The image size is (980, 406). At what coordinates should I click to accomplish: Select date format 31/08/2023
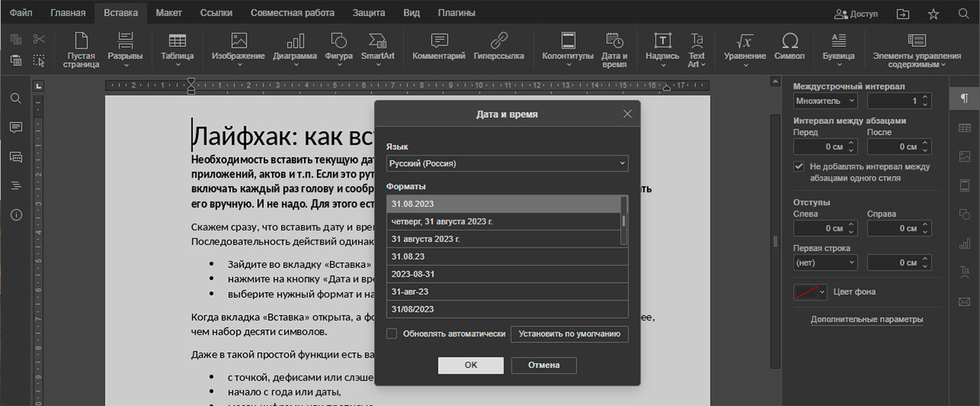(x=508, y=309)
